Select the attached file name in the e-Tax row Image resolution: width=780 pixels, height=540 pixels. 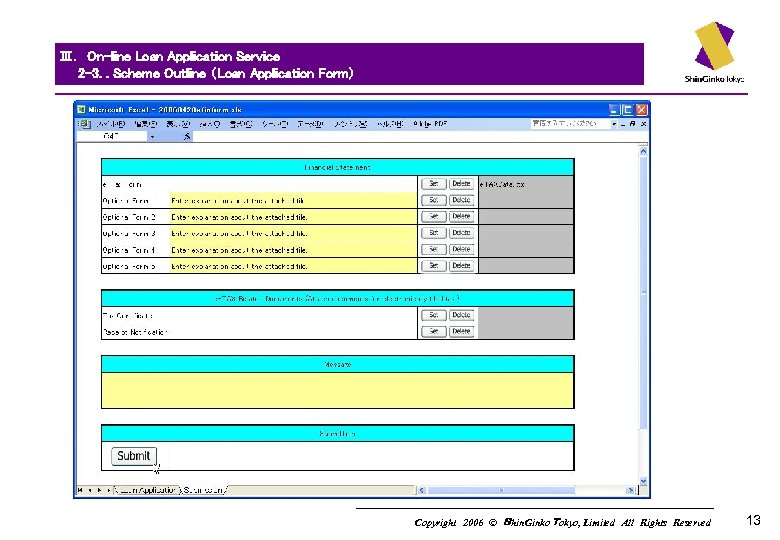pyautogui.click(x=502, y=184)
